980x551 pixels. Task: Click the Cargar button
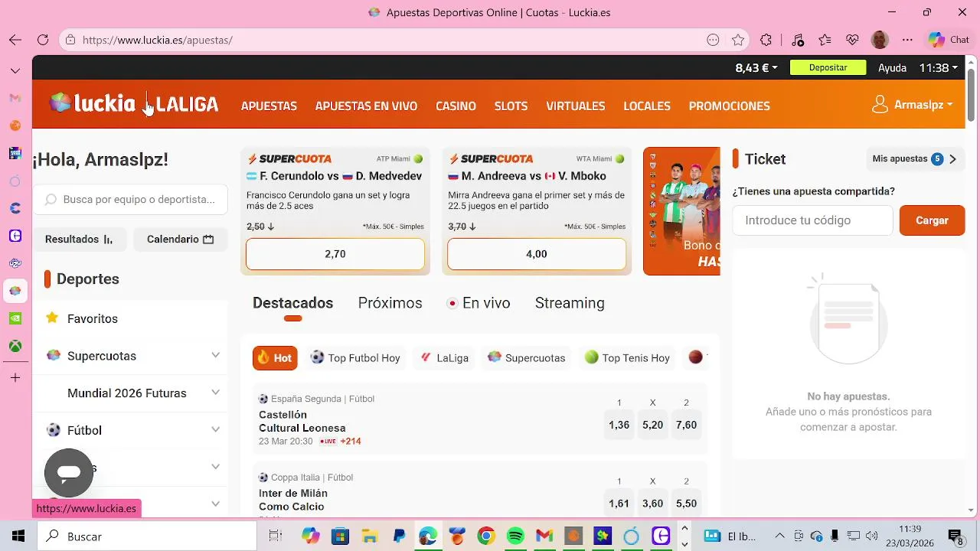932,220
